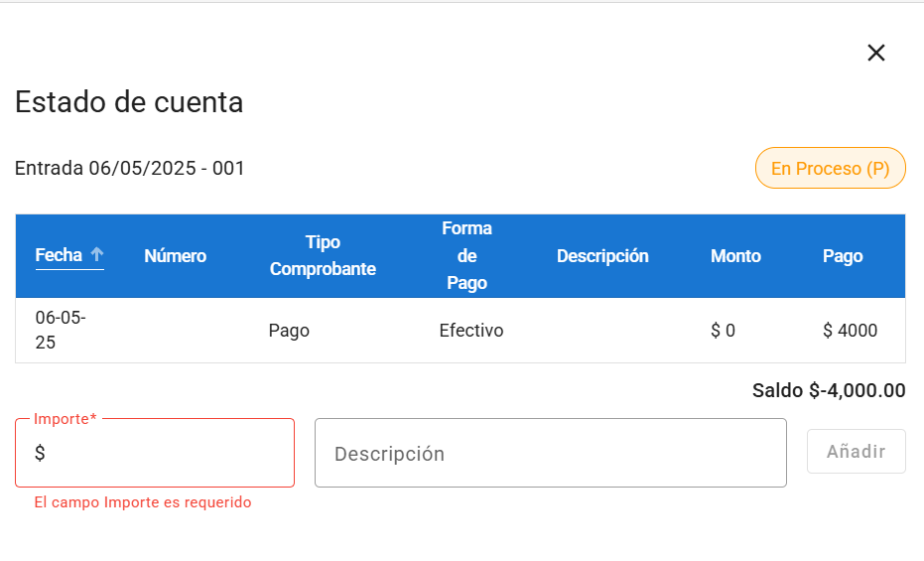
Task: Click the $ 0 amount cell
Action: tap(723, 330)
